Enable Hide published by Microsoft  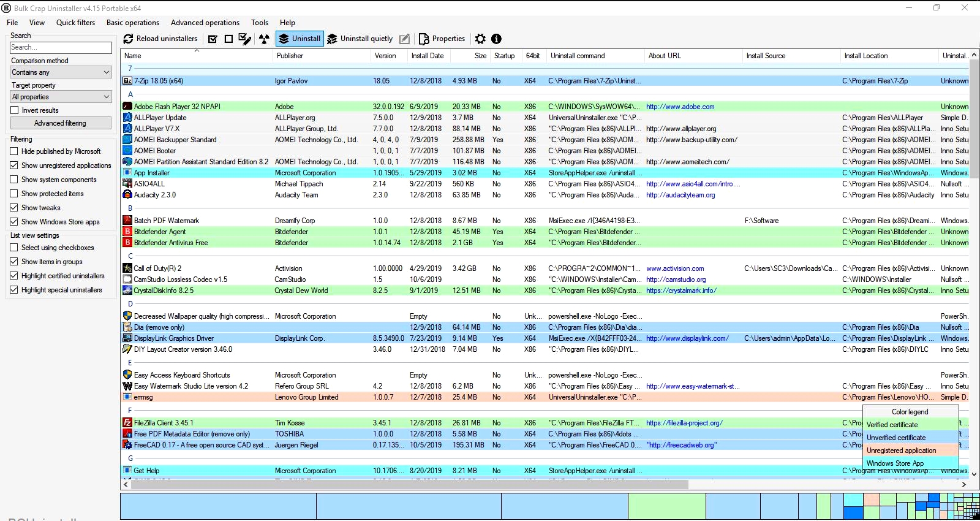(14, 151)
